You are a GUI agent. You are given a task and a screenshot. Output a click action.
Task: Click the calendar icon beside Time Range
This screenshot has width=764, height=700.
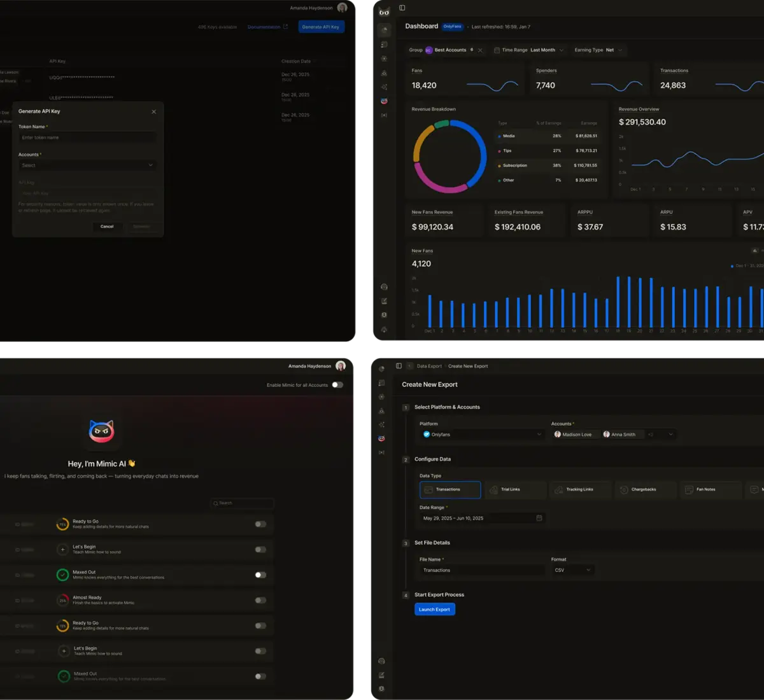497,50
